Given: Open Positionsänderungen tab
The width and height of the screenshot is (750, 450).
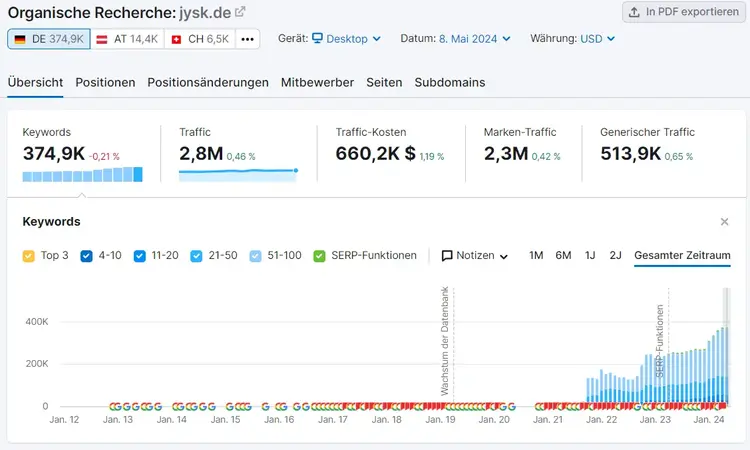Looking at the screenshot, I should (208, 82).
